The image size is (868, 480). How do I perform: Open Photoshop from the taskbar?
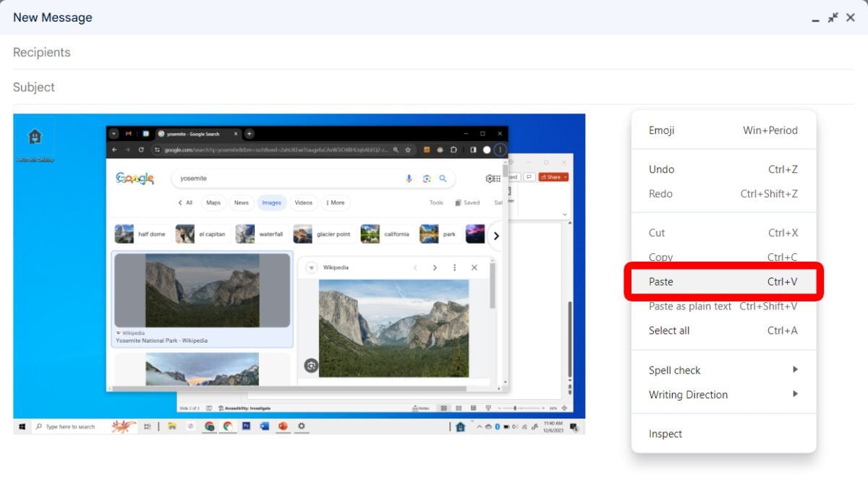[246, 427]
